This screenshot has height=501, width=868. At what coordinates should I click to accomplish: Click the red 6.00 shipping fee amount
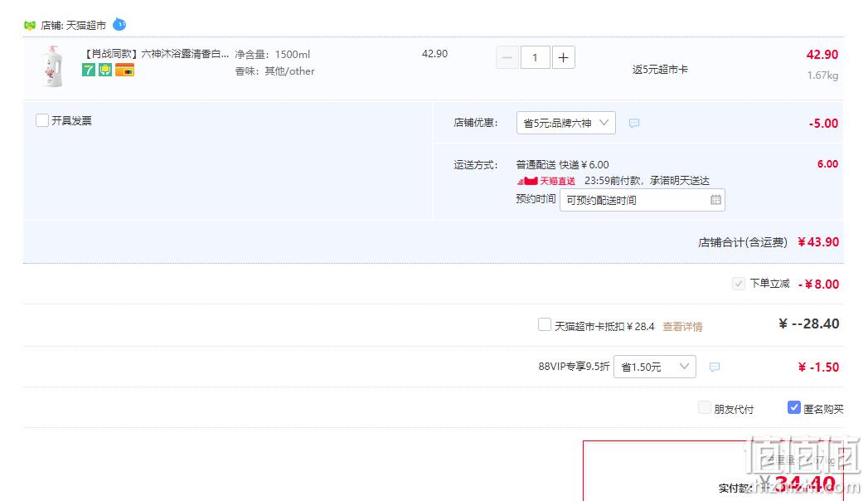(827, 164)
